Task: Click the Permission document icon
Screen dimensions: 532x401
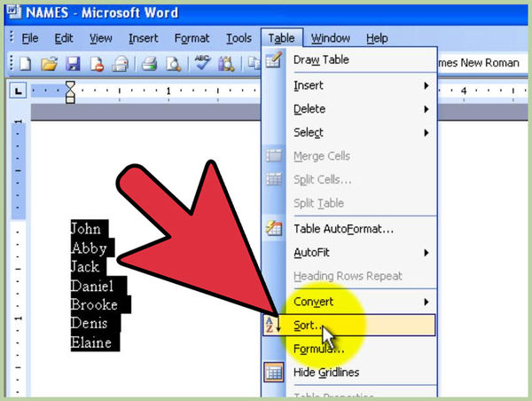Action: [97, 64]
